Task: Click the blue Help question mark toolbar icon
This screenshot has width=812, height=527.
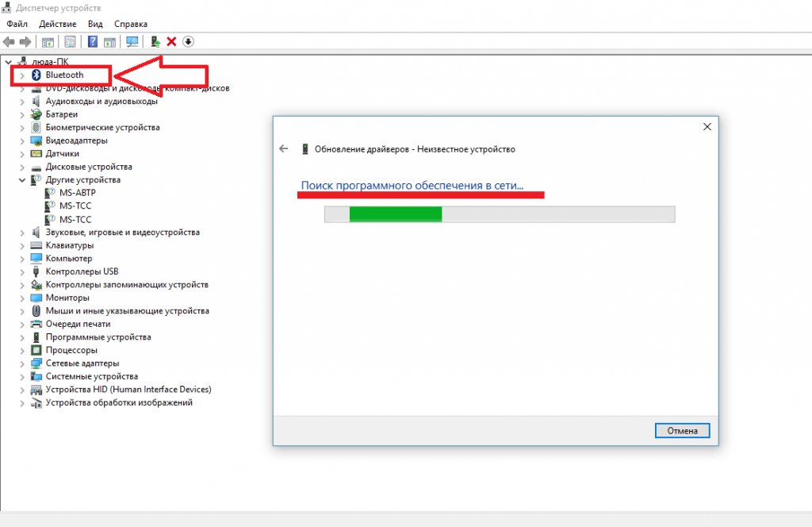Action: [x=93, y=41]
